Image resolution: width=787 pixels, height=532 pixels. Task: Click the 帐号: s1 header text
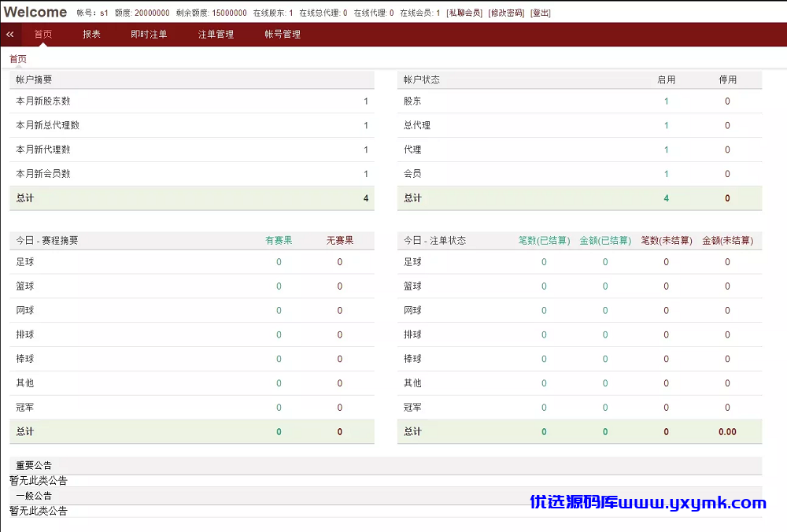pos(92,13)
